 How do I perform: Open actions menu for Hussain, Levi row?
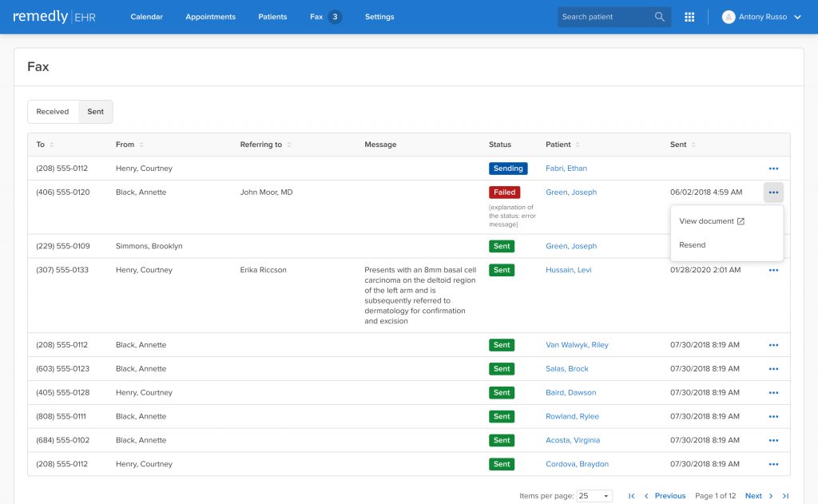[773, 270]
